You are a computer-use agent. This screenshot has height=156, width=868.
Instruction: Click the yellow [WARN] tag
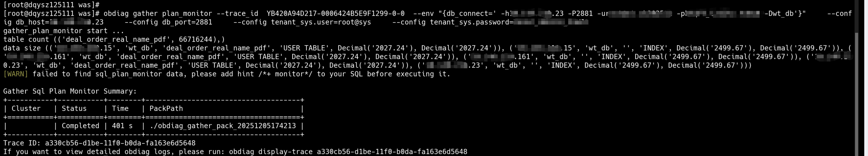click(15, 74)
